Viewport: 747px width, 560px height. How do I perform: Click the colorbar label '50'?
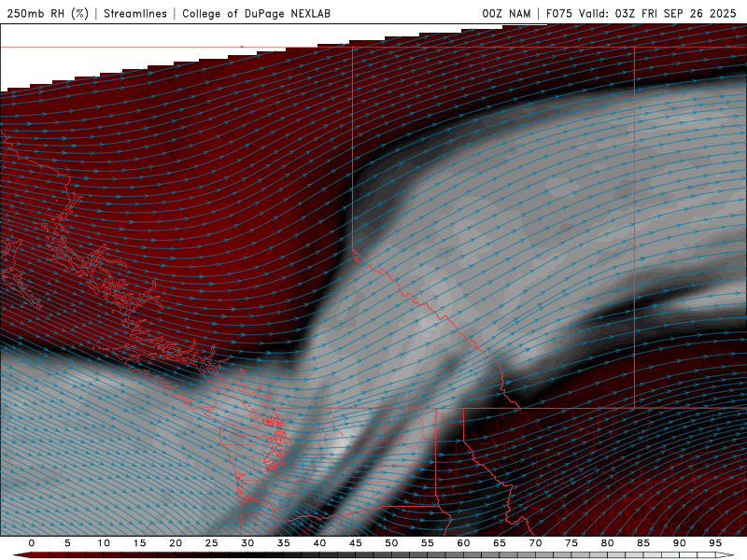(x=391, y=543)
